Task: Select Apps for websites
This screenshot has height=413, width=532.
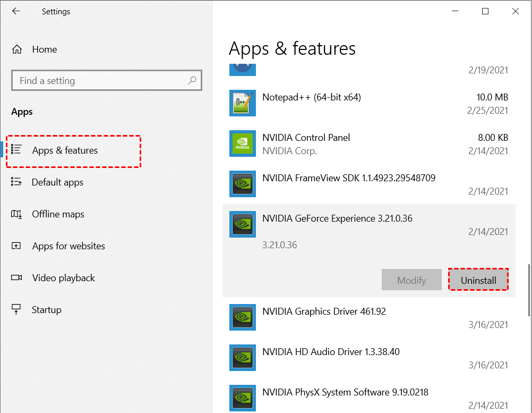Action: pos(68,246)
